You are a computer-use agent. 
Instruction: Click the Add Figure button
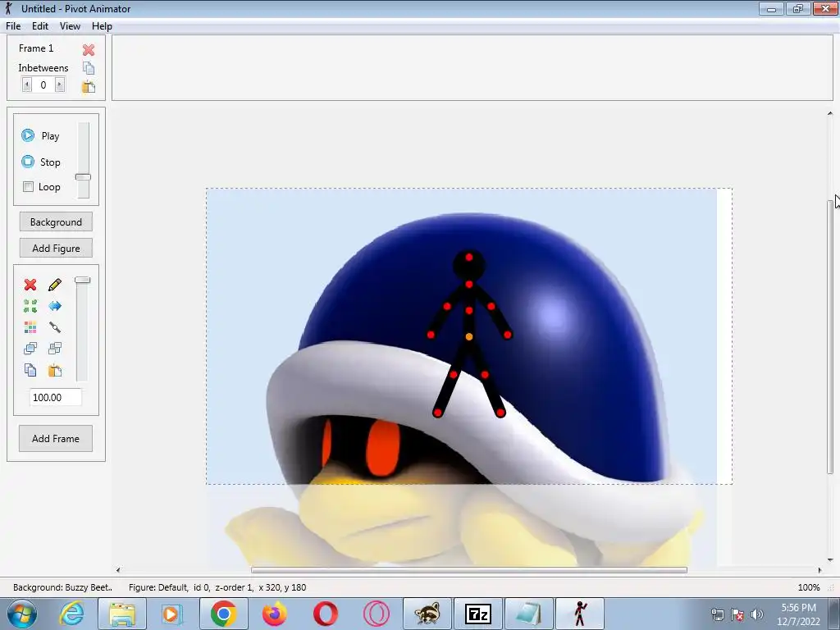56,248
